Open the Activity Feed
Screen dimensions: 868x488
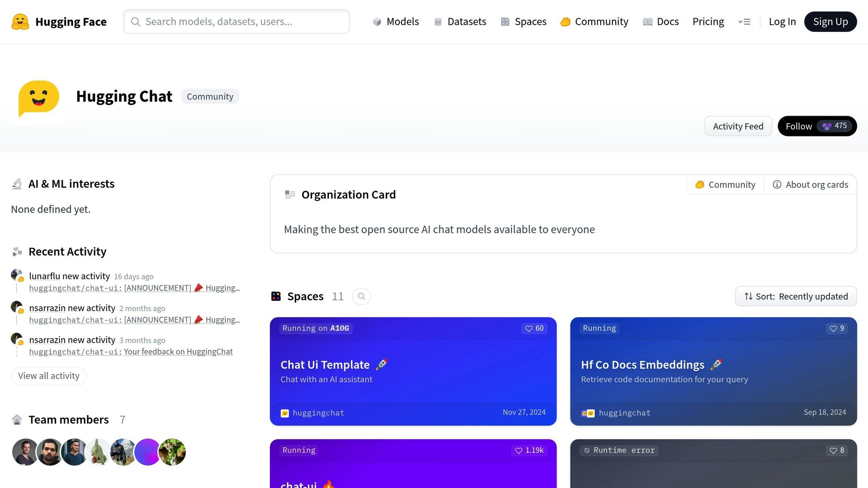tap(738, 126)
